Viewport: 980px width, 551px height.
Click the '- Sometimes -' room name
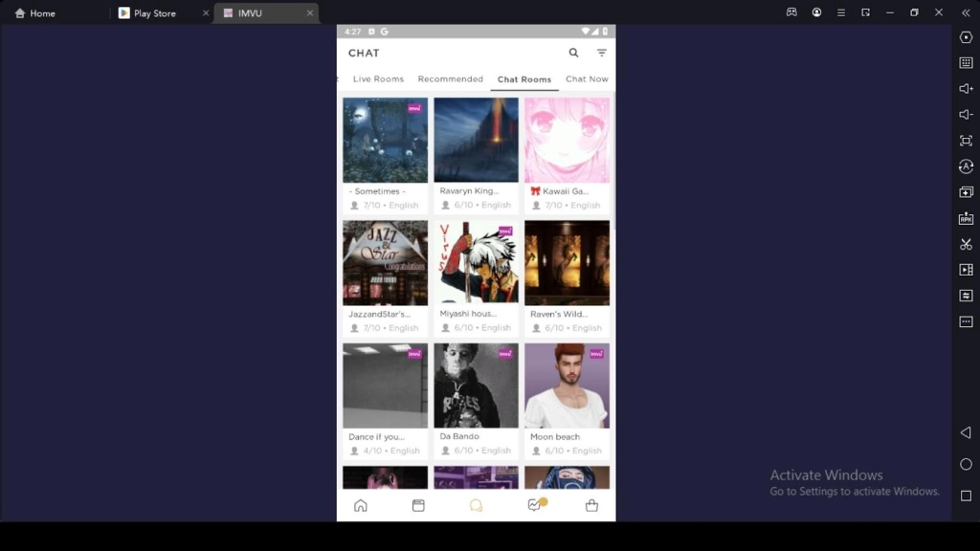tap(377, 191)
